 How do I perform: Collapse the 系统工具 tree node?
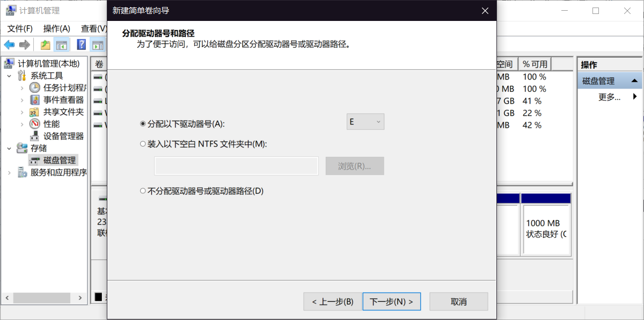[x=9, y=76]
